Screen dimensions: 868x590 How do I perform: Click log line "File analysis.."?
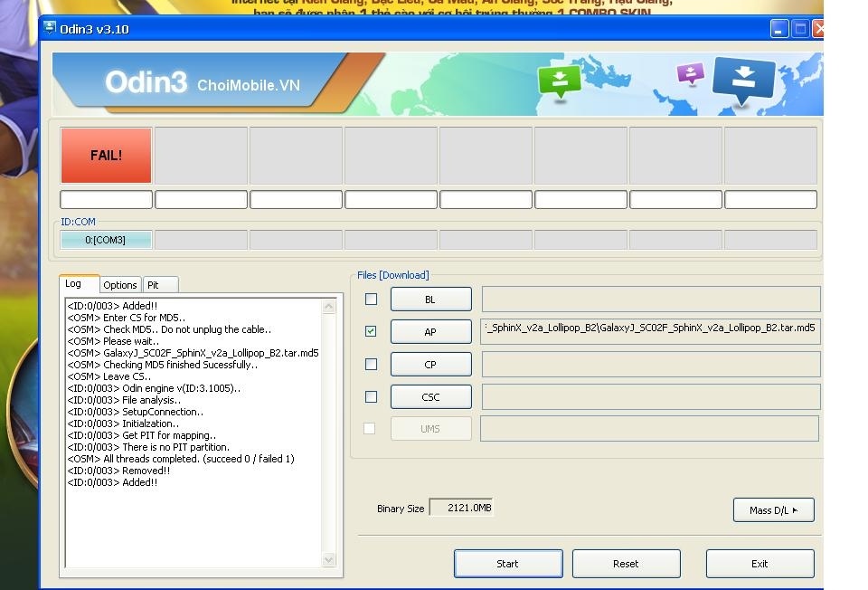tap(124, 400)
